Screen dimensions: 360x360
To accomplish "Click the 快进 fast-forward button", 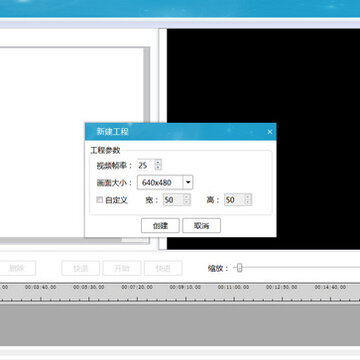I will pos(163,268).
